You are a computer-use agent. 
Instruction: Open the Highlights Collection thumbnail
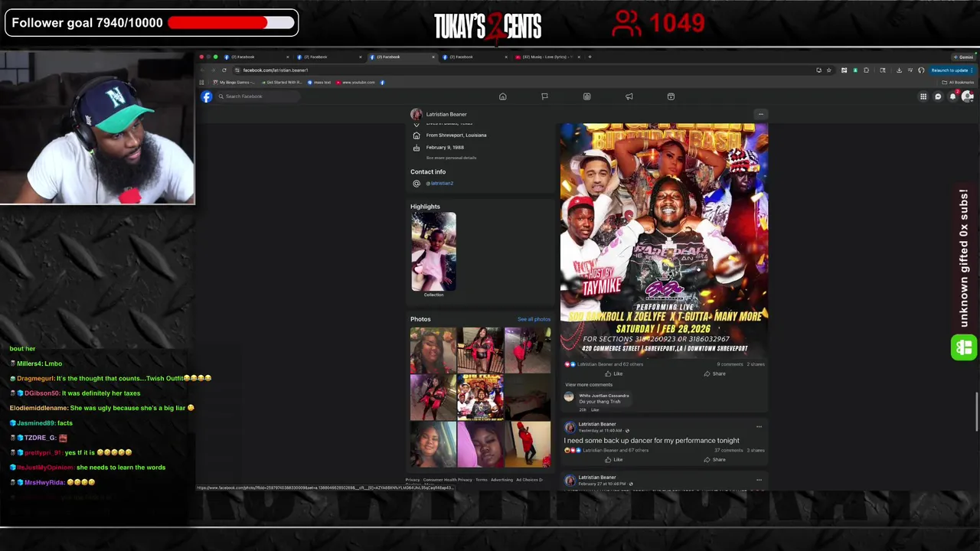point(433,252)
